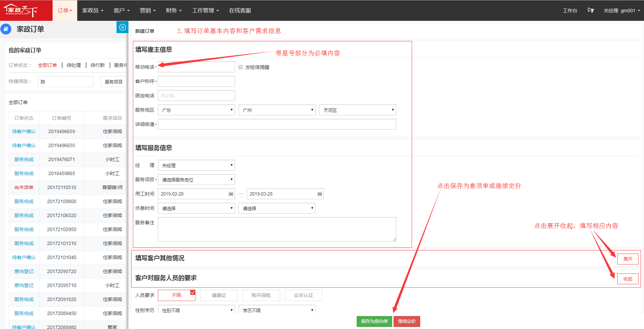Screen dimensions: 644x329
Task: Open the 广州 city dropdown
Action: click(x=277, y=110)
